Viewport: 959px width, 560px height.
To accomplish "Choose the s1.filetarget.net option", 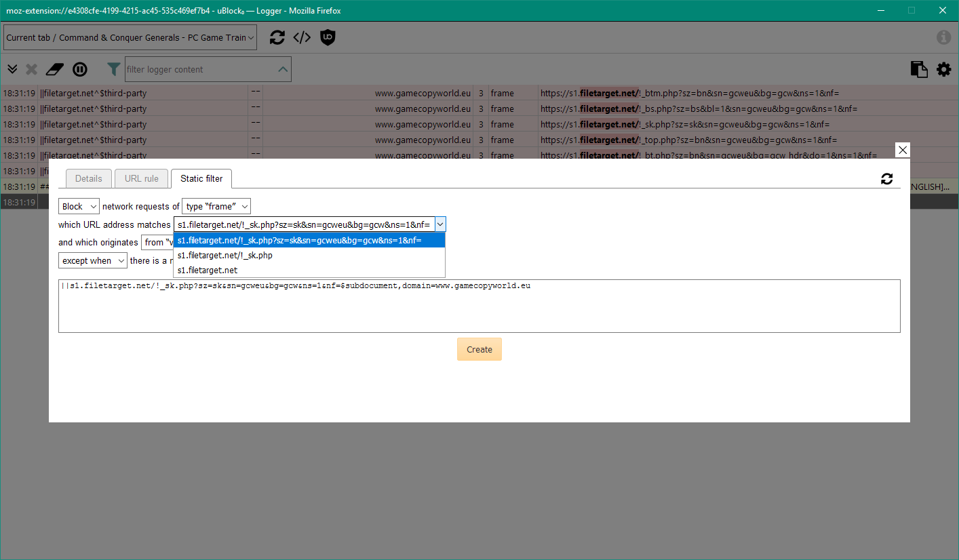I will tap(309, 270).
